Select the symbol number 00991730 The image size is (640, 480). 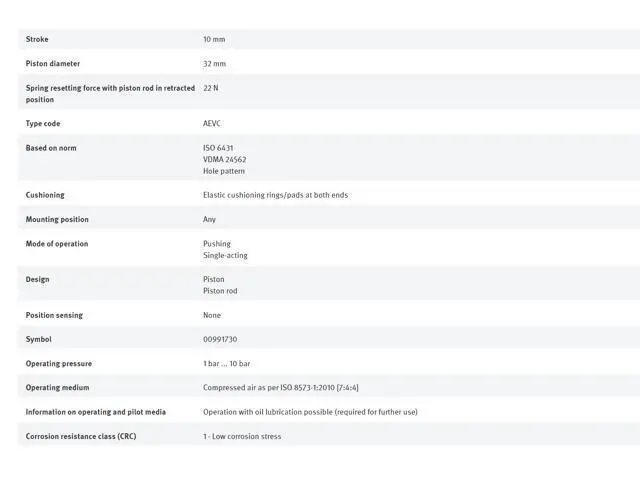[220, 339]
